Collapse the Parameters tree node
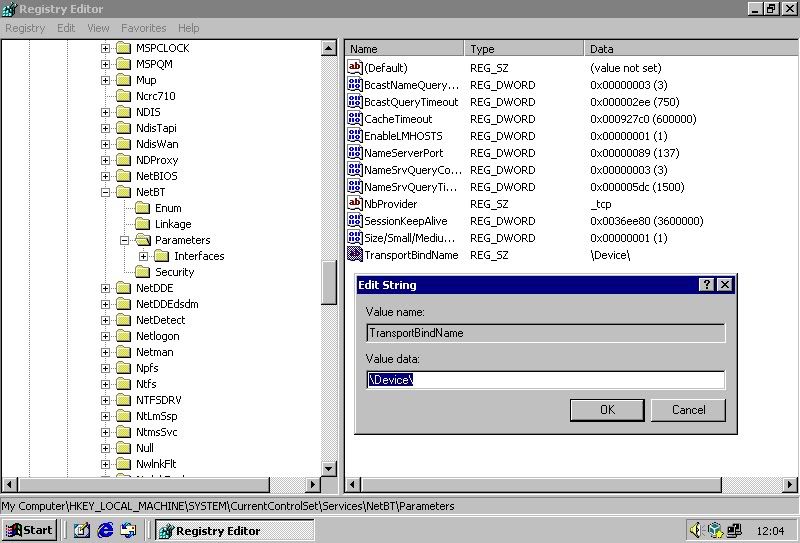Screen dimensions: 800x543 click(x=124, y=240)
